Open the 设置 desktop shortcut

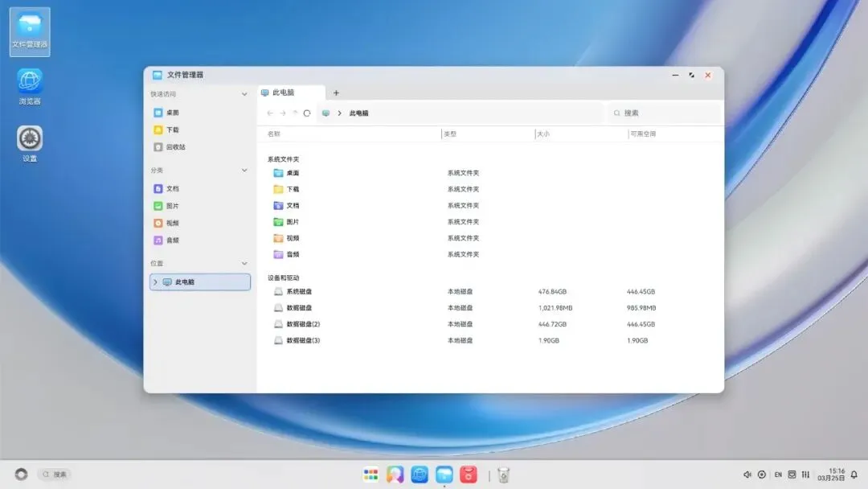(30, 143)
